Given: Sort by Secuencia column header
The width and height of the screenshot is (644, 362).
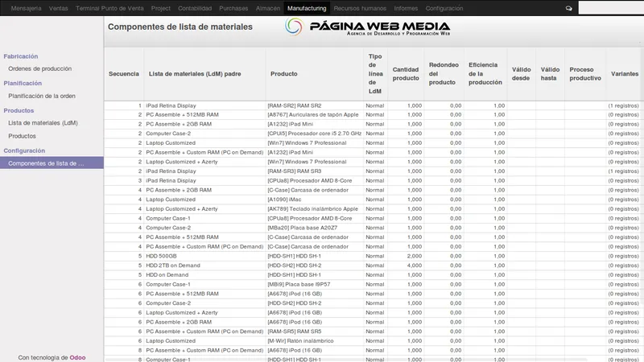Looking at the screenshot, I should [124, 74].
